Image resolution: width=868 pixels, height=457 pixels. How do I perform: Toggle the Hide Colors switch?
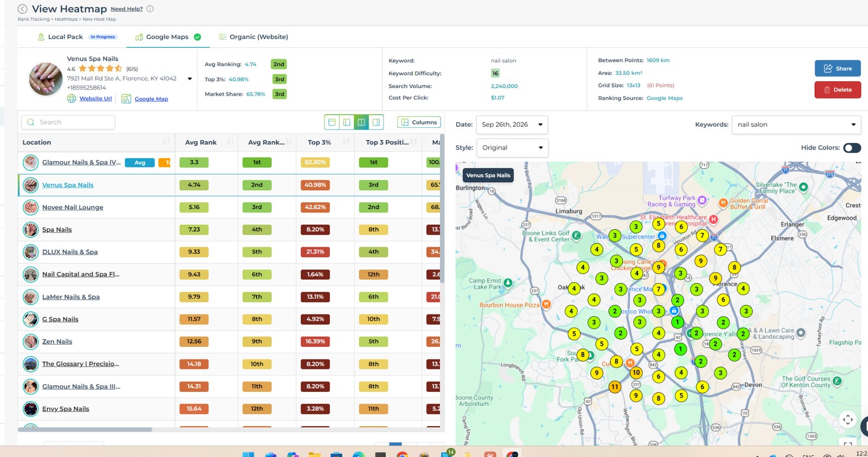pos(852,147)
